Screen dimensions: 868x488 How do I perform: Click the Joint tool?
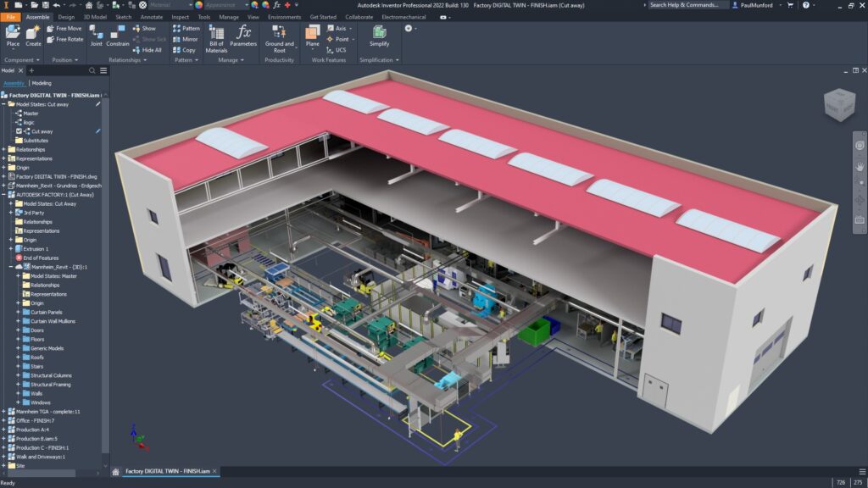[x=96, y=36]
